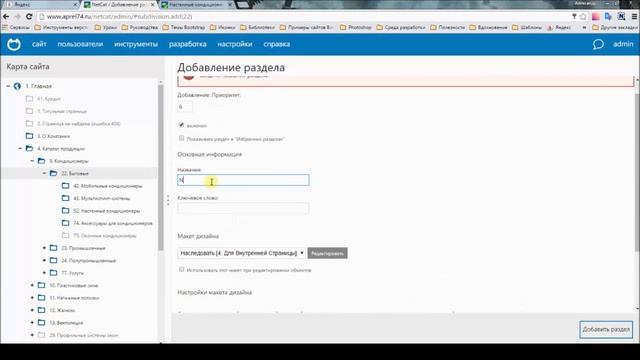
Task: Expand the 23. Промышленные node
Action: (44, 248)
